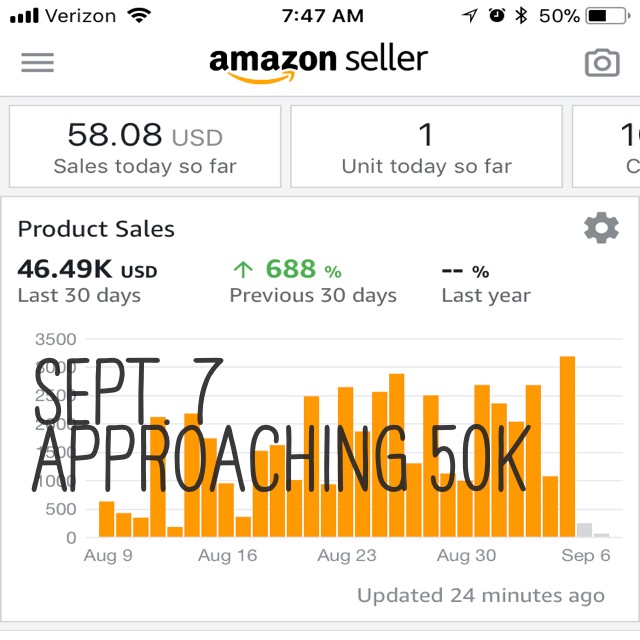Open the hamburger menu
Screen dimensions: 640x640
38,62
